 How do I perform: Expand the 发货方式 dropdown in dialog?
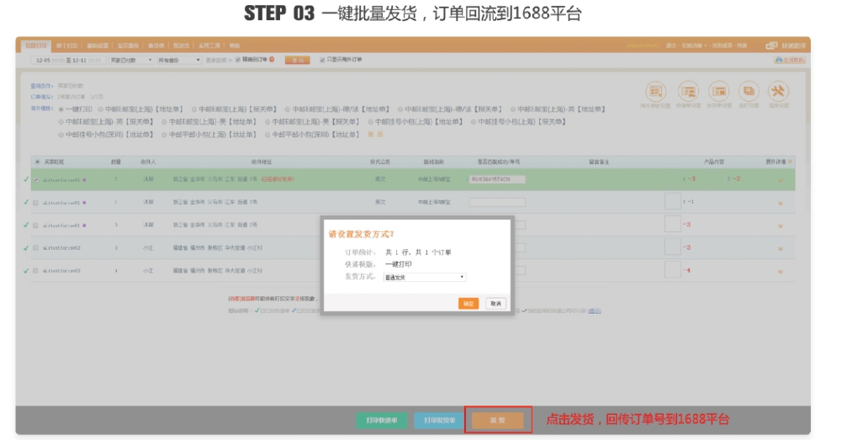click(424, 277)
